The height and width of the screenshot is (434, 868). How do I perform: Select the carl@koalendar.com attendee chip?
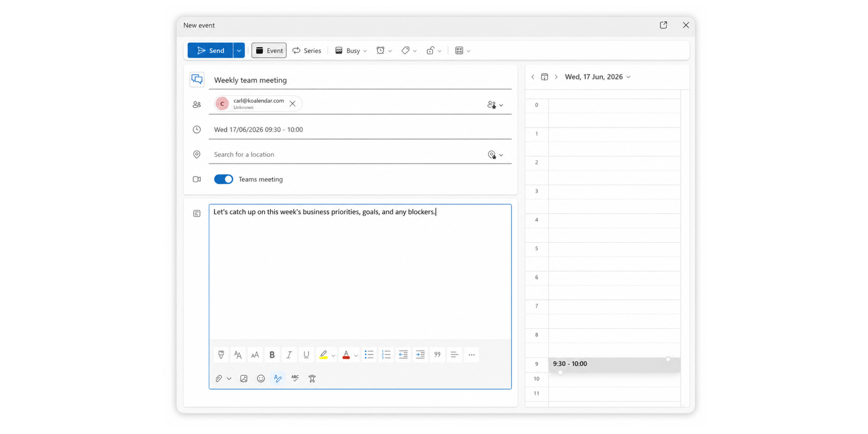click(258, 104)
